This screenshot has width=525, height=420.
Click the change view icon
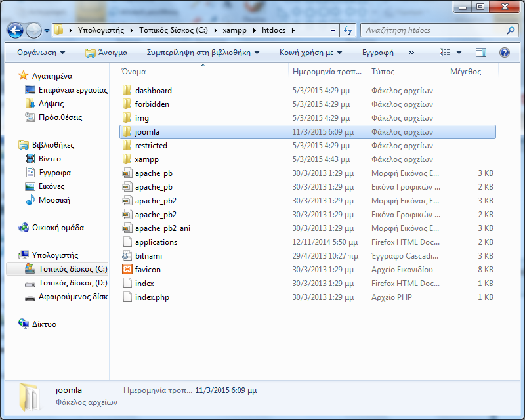point(445,52)
